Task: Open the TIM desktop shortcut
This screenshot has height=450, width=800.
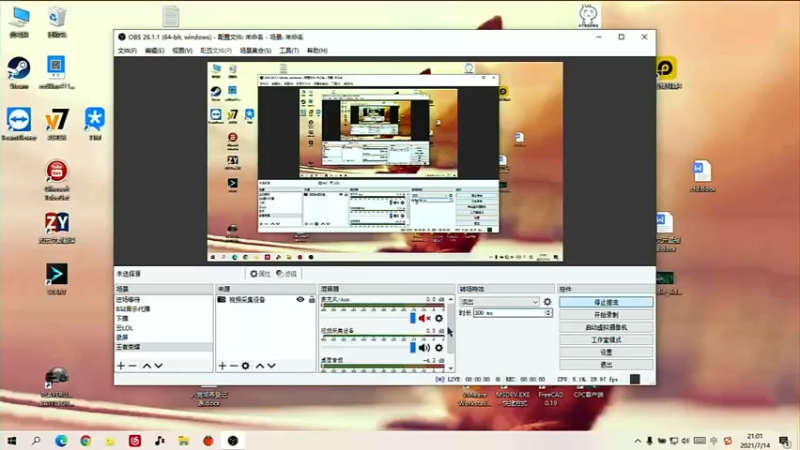Action: click(95, 124)
